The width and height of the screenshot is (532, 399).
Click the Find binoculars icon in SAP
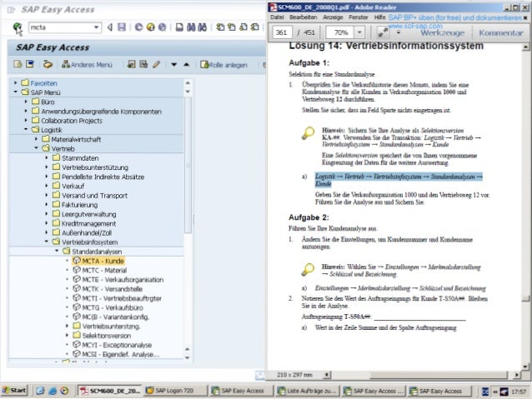[191, 27]
